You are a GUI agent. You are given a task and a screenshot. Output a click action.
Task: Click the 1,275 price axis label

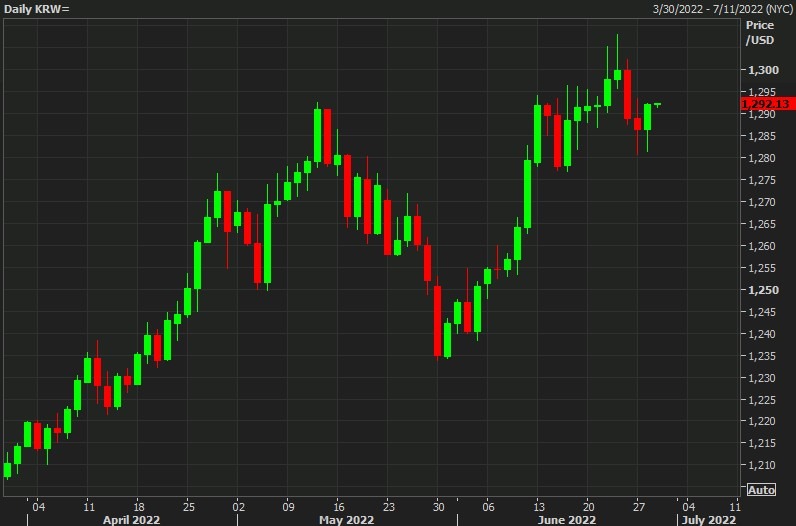[761, 180]
